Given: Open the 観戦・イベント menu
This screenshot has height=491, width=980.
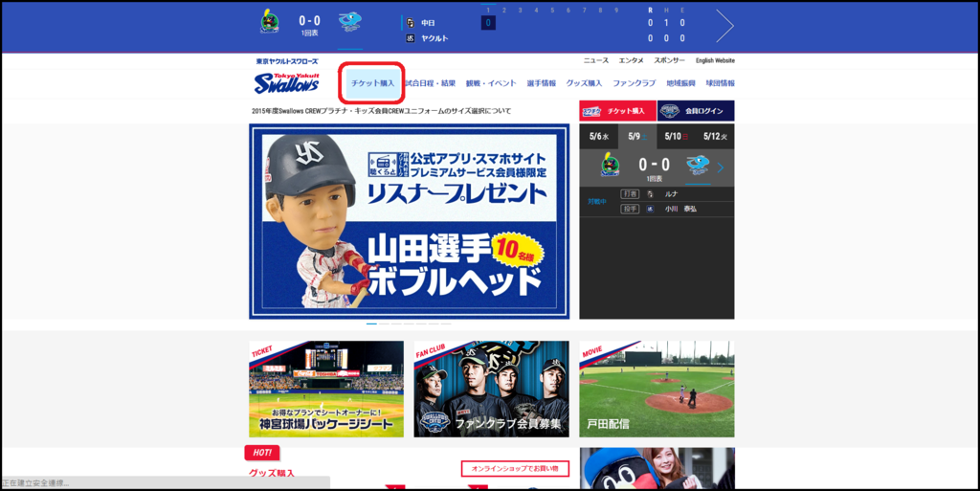Looking at the screenshot, I should (491, 83).
